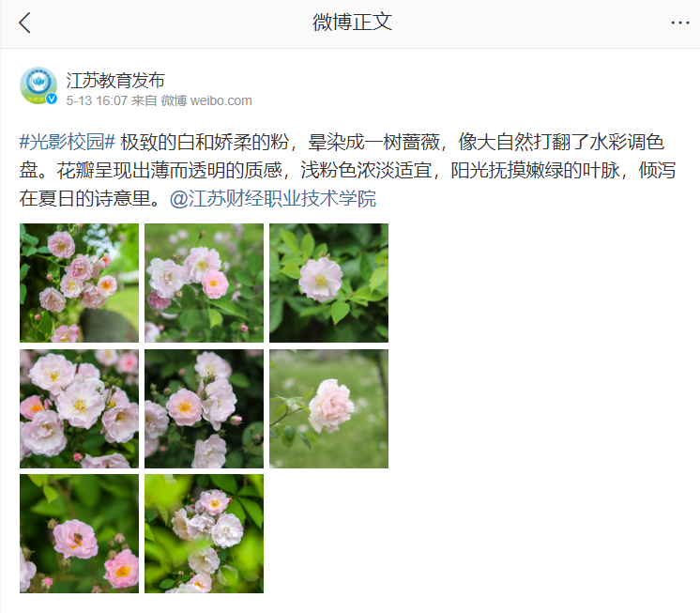
Task: Open the last photo of the white rose cluster
Action: (x=204, y=533)
